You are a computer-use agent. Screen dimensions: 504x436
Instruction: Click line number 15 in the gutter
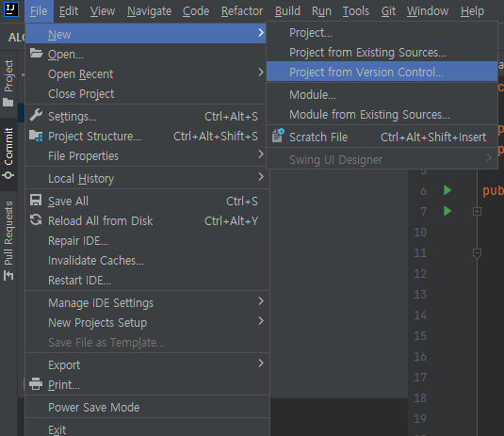(420, 336)
